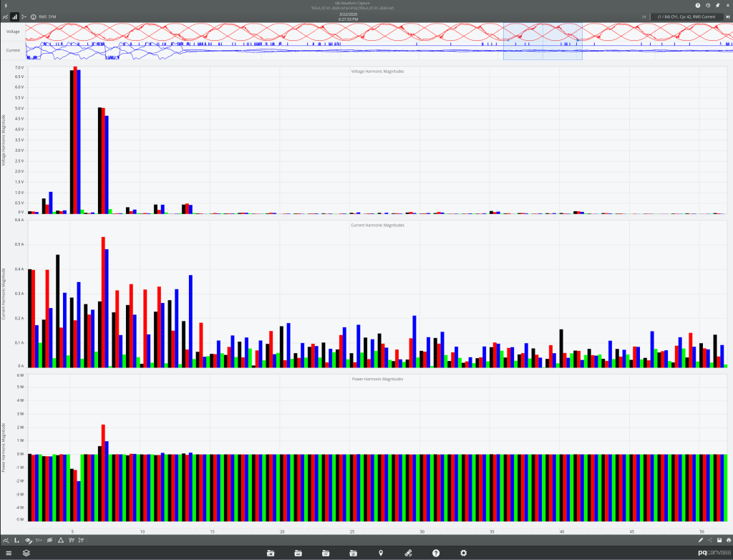Click the wrench tools icon in the bottom bar

pyautogui.click(x=408, y=553)
